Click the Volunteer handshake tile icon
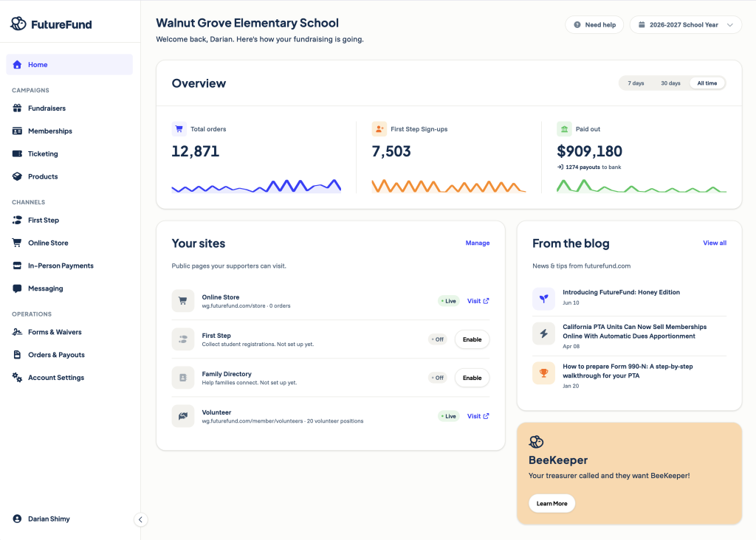 tap(183, 416)
